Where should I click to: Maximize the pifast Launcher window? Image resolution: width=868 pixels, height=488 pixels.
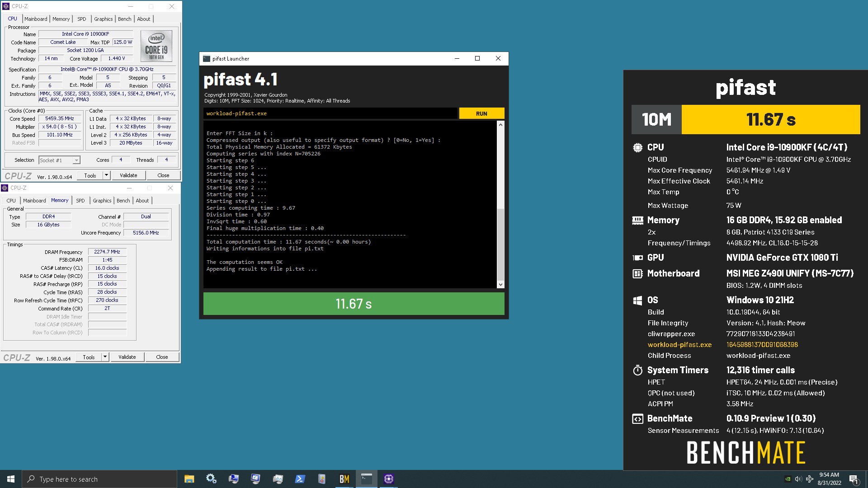(x=477, y=58)
